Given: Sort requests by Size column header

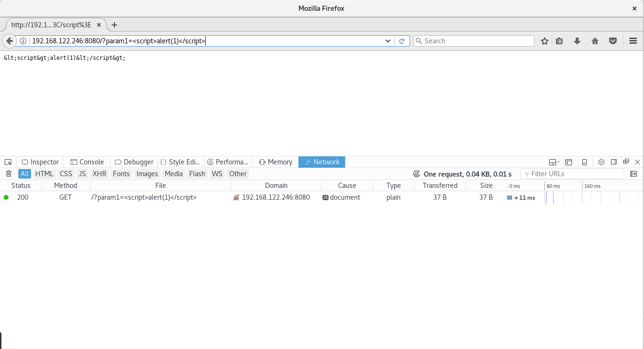Looking at the screenshot, I should 486,186.
